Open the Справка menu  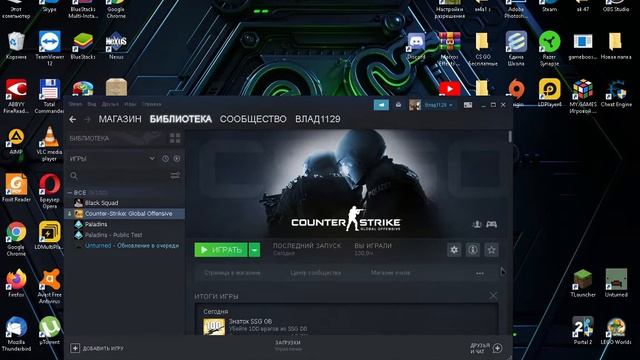click(151, 104)
